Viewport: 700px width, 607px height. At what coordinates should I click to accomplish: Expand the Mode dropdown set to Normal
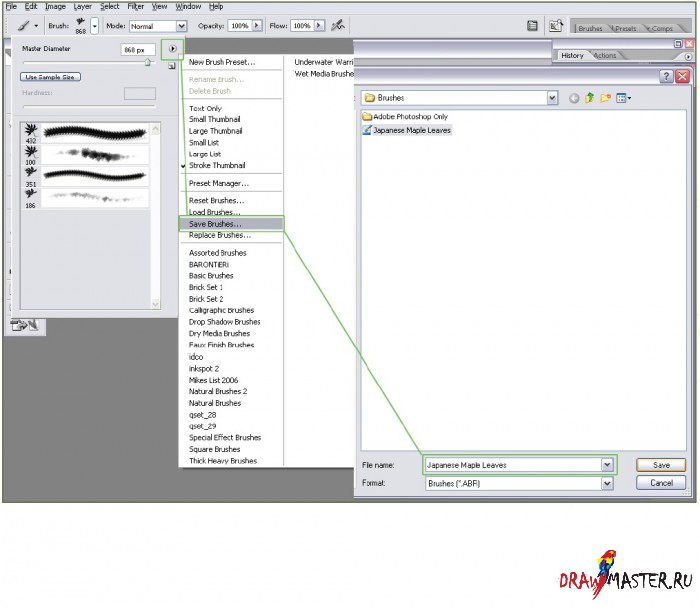(181, 26)
